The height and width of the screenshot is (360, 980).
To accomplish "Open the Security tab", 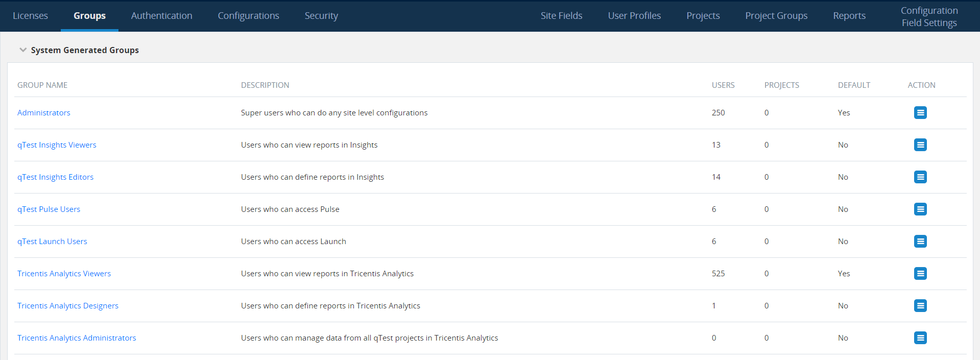I will (x=321, y=16).
